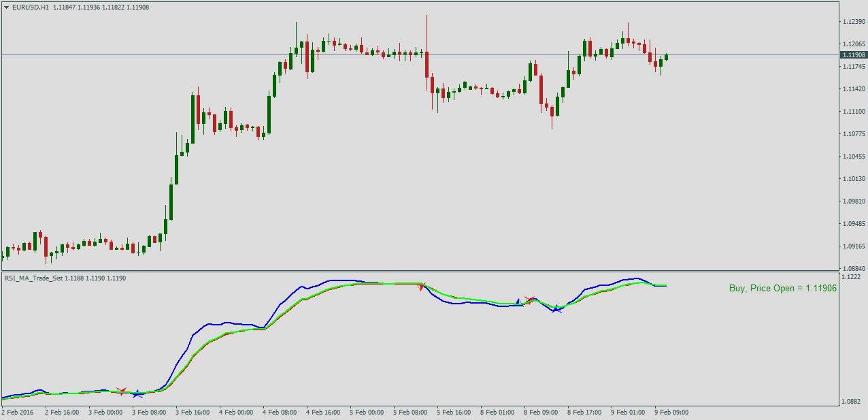Click price scale value 1.09810
This screenshot has height=420, width=868.
[853, 201]
